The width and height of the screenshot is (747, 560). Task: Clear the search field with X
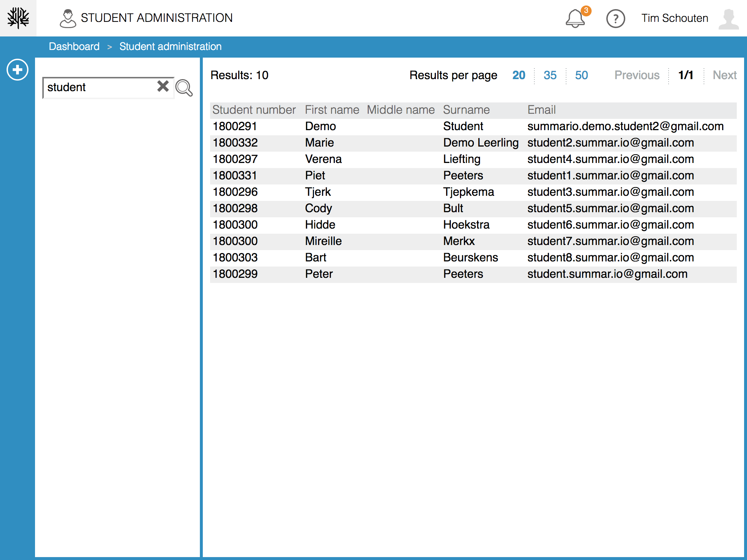coord(163,86)
